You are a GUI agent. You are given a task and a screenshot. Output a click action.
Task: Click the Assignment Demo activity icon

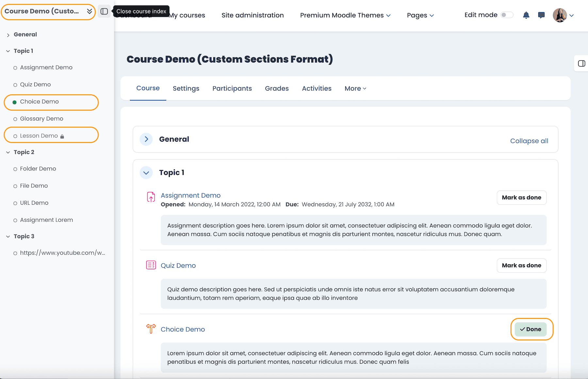pyautogui.click(x=151, y=197)
